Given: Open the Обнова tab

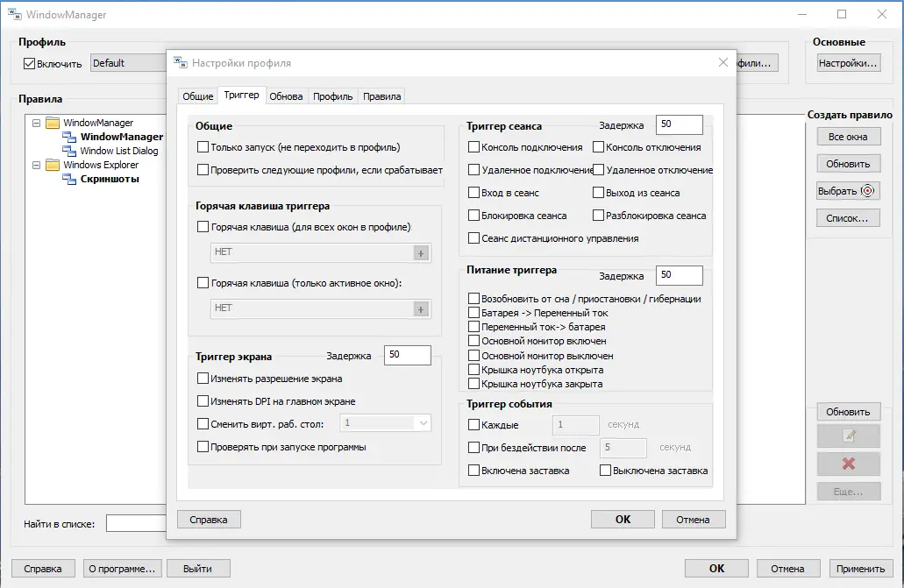Looking at the screenshot, I should (286, 96).
